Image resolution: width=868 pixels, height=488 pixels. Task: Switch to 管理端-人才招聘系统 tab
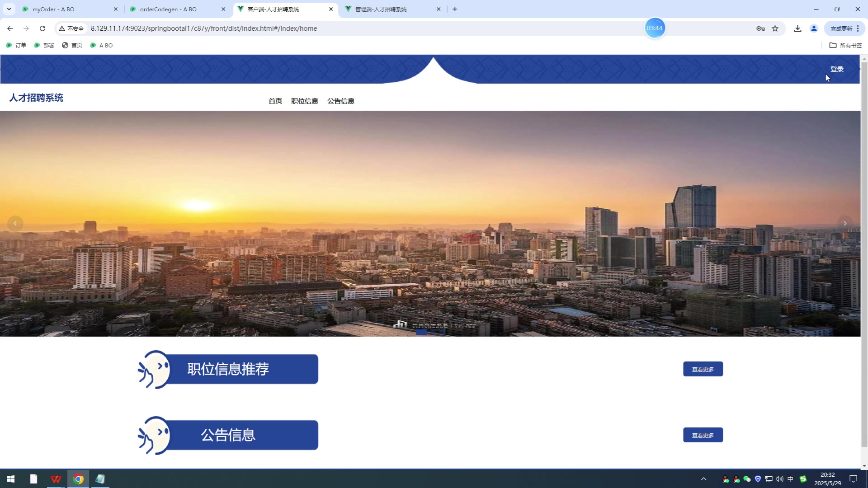click(x=381, y=9)
